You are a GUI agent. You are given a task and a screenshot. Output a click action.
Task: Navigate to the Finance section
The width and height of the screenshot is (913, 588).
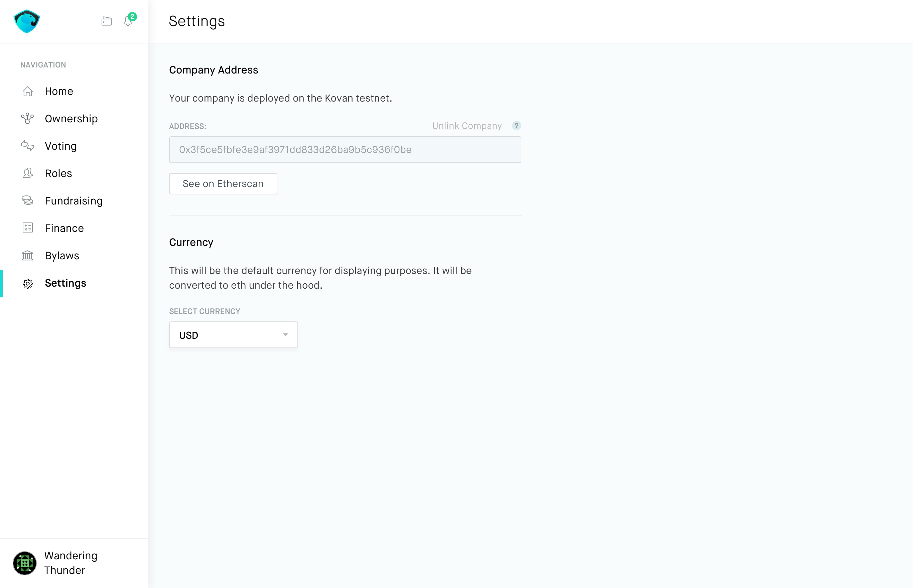click(64, 228)
